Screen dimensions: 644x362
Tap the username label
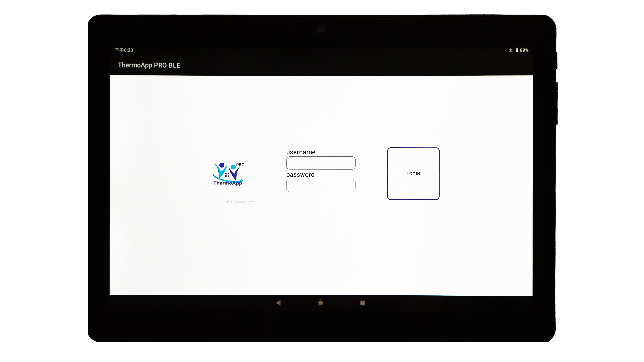click(301, 152)
